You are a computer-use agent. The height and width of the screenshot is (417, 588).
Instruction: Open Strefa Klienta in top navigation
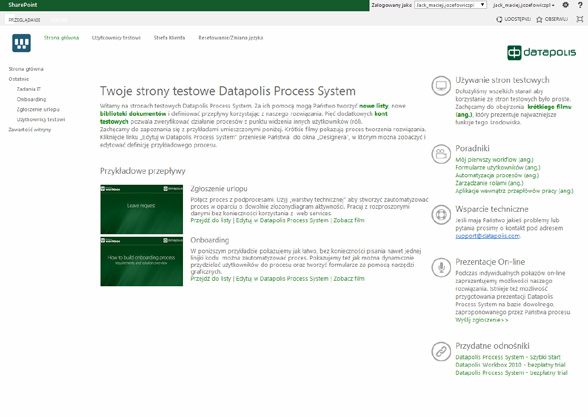[170, 38]
